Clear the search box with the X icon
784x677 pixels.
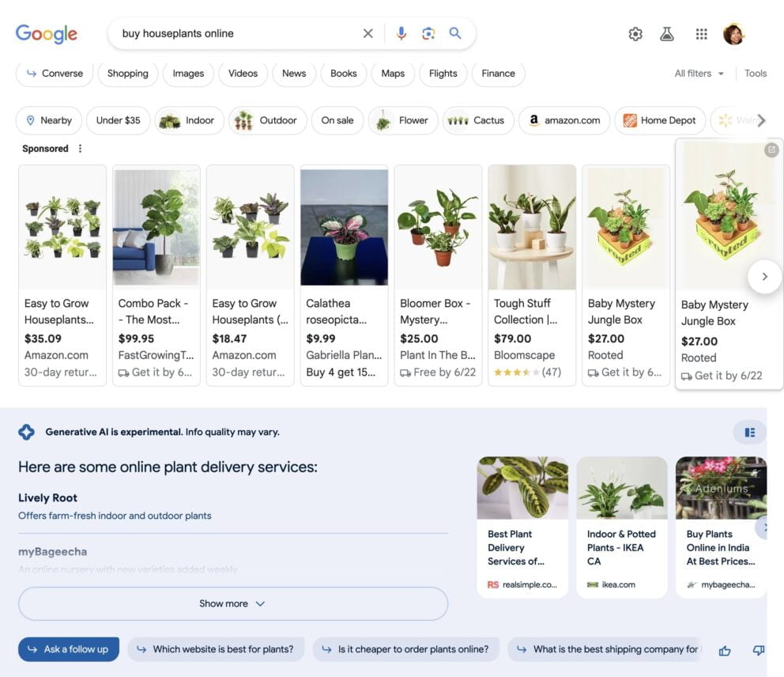(368, 33)
